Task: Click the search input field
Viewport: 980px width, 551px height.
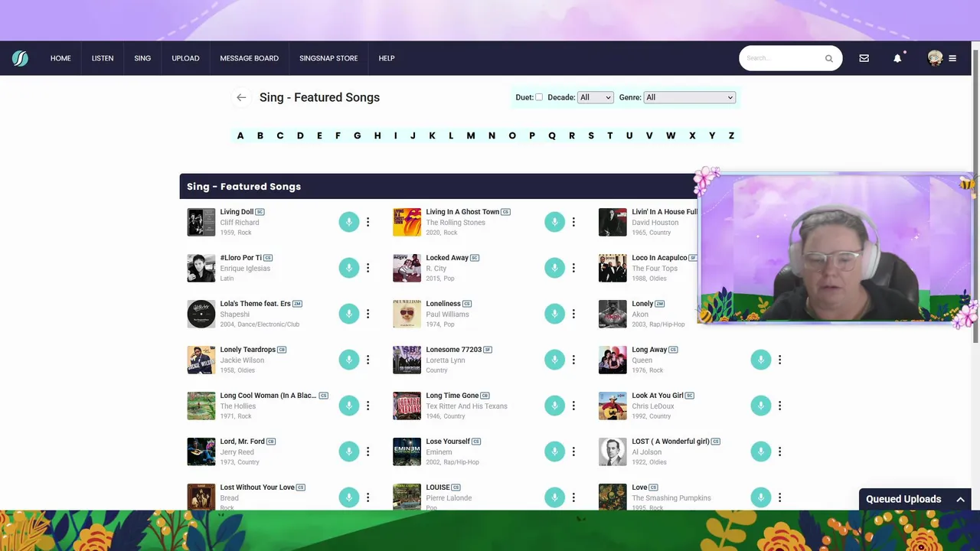Action: coord(782,58)
